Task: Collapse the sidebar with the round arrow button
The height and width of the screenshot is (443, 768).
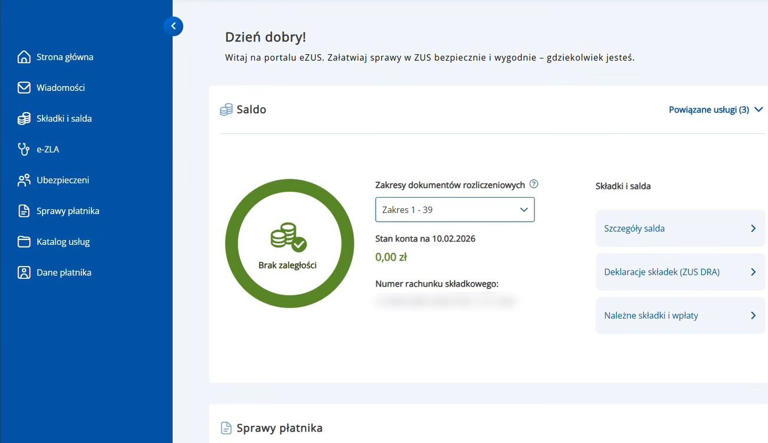Action: pyautogui.click(x=173, y=26)
